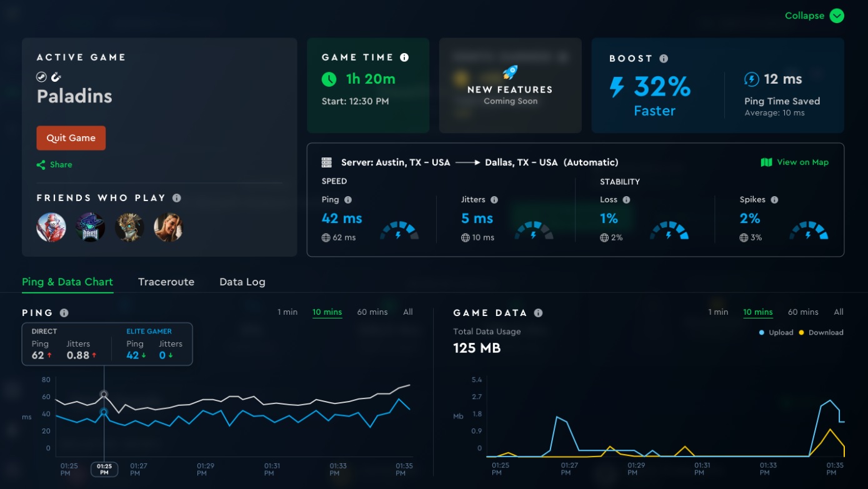Open the Game Time info icon
The width and height of the screenshot is (868, 489).
pos(404,57)
